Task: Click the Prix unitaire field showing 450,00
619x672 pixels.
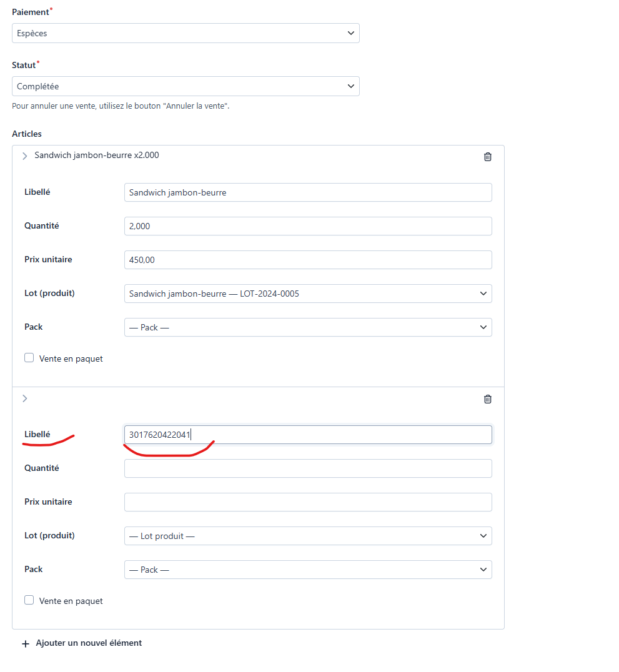Action: (x=308, y=260)
